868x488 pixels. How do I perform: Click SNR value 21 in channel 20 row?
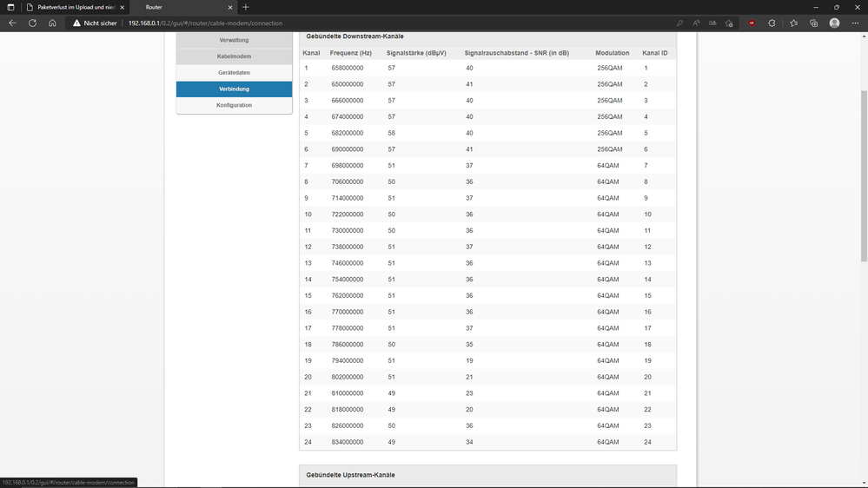pyautogui.click(x=469, y=377)
